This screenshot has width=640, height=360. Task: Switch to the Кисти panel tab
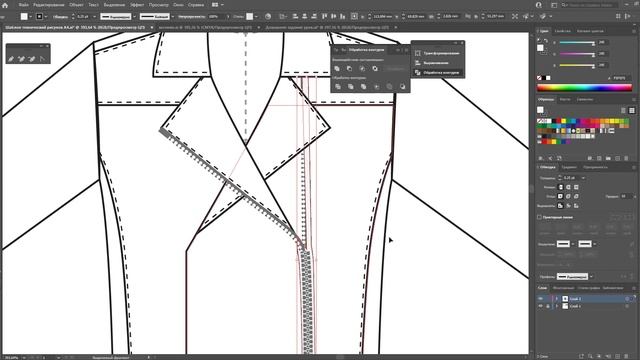coord(565,99)
